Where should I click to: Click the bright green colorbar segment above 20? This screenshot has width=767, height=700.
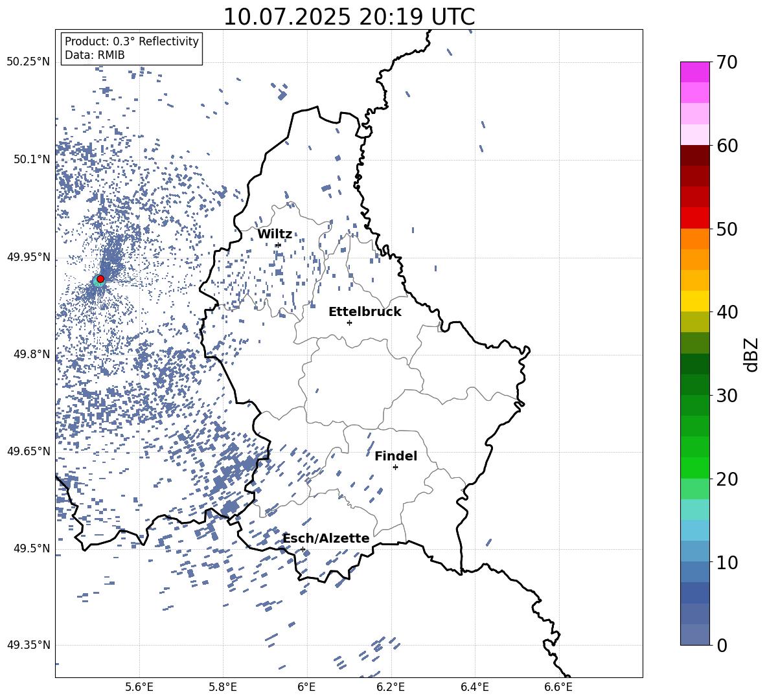[x=694, y=468]
